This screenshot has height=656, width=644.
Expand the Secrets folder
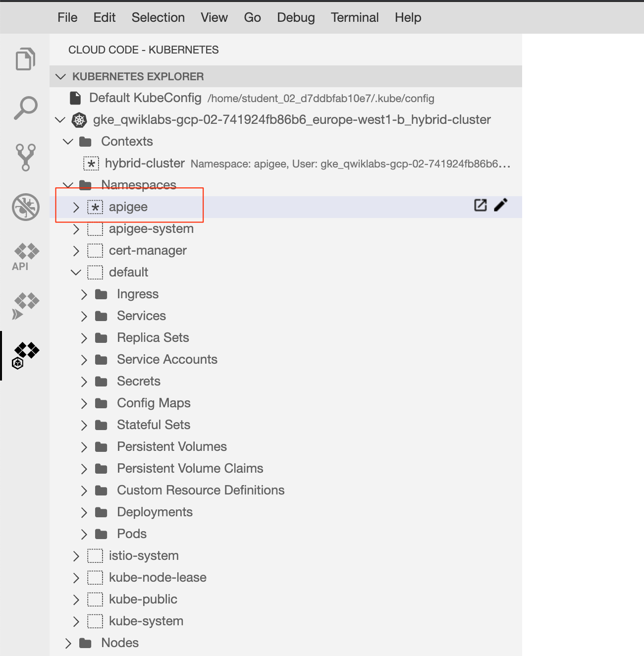coord(84,382)
